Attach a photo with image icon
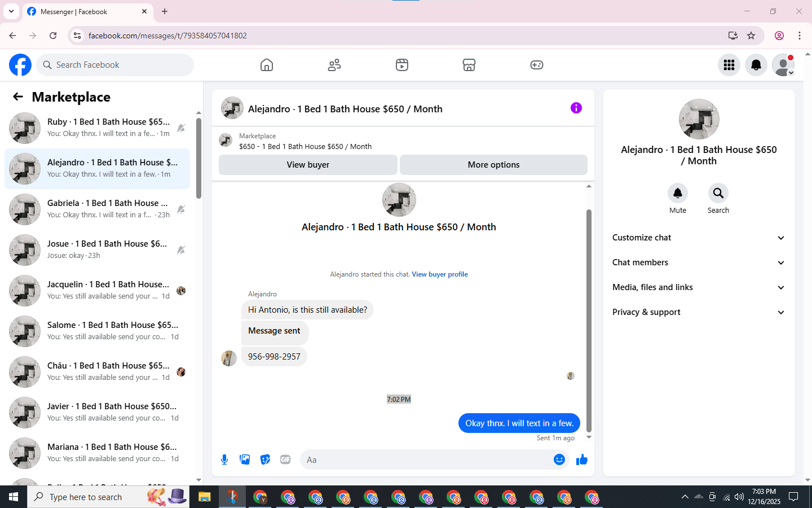 click(x=245, y=459)
